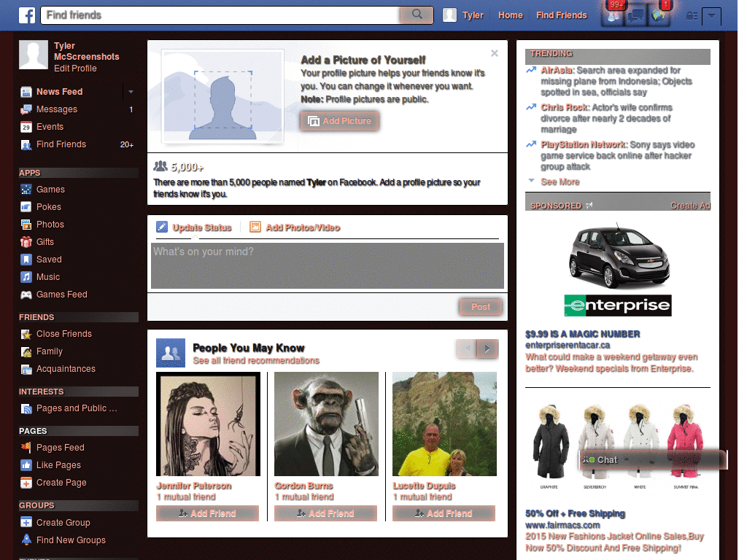
Task: Open messages icon in top bar
Action: click(635, 16)
